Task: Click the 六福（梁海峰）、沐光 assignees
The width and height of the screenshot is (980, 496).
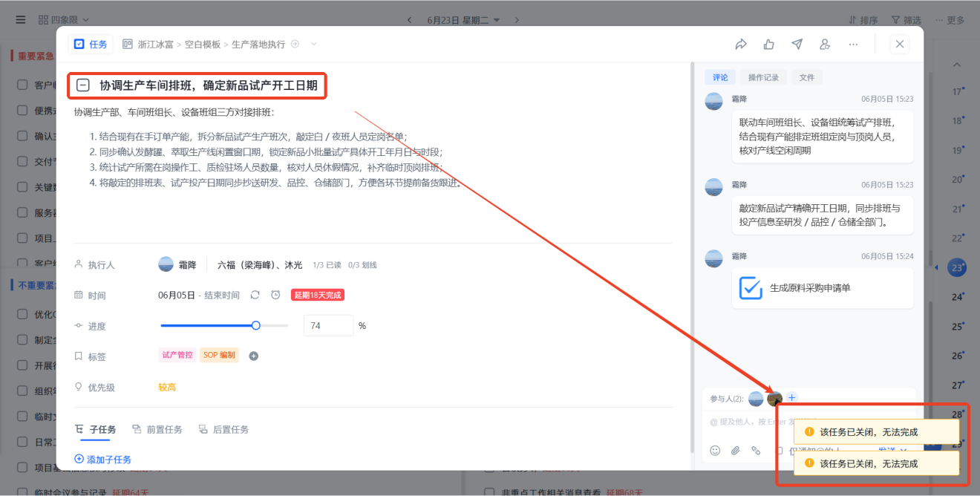Action: (x=260, y=265)
